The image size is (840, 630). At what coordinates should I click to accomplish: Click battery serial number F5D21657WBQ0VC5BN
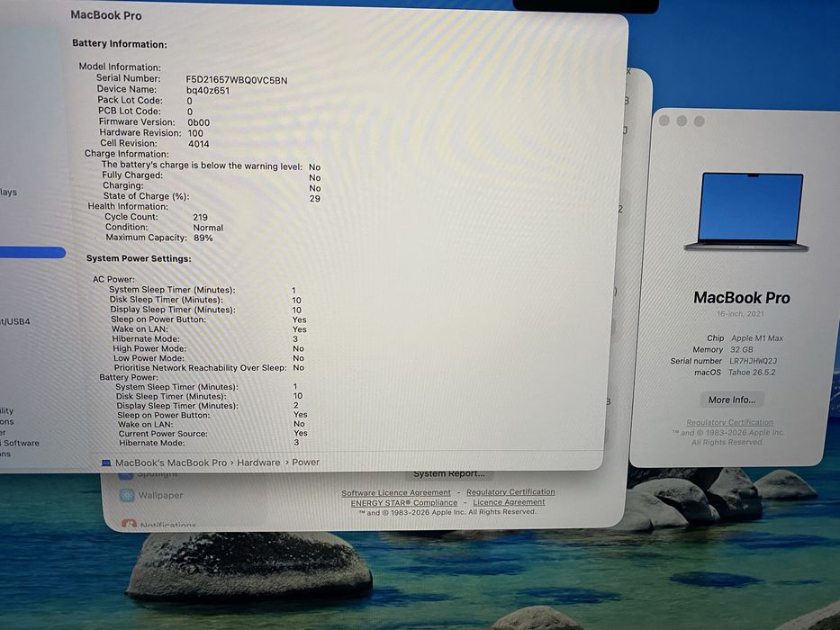coord(236,80)
